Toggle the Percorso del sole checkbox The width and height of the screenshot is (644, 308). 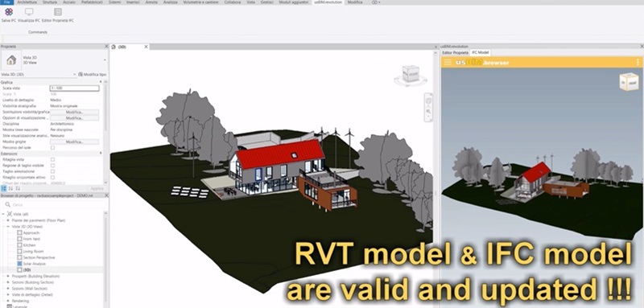[52, 148]
